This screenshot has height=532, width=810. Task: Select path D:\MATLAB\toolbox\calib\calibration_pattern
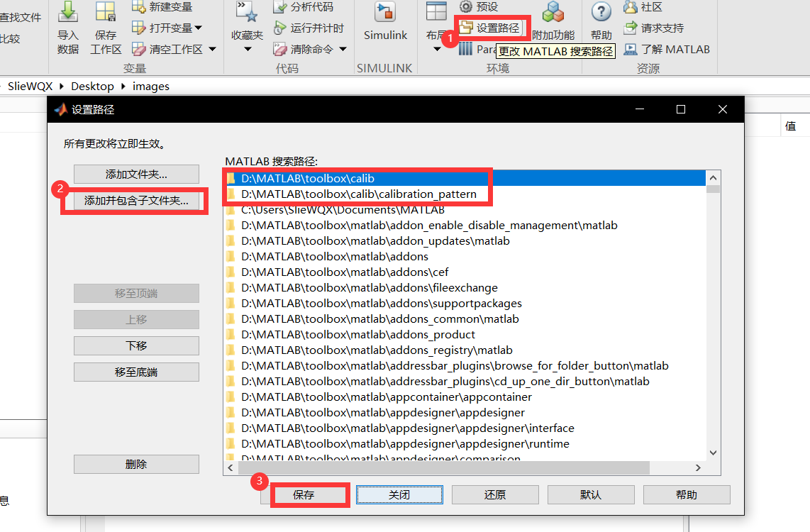click(465, 194)
